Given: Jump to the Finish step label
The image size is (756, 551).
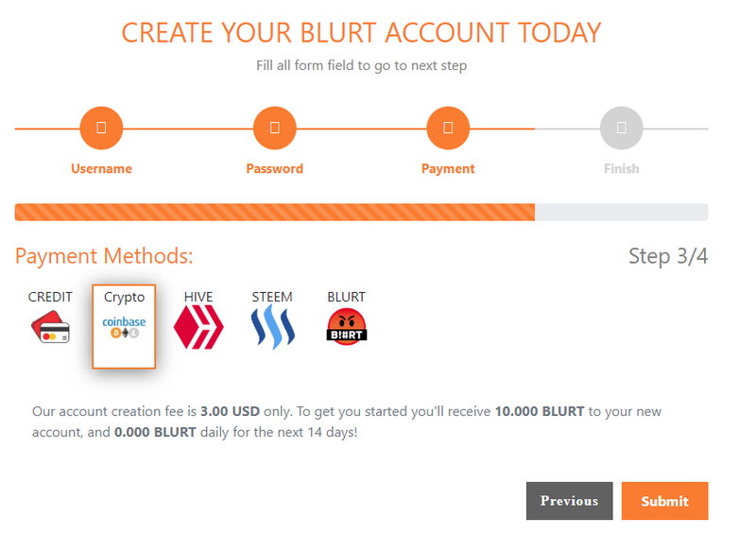Looking at the screenshot, I should [621, 169].
